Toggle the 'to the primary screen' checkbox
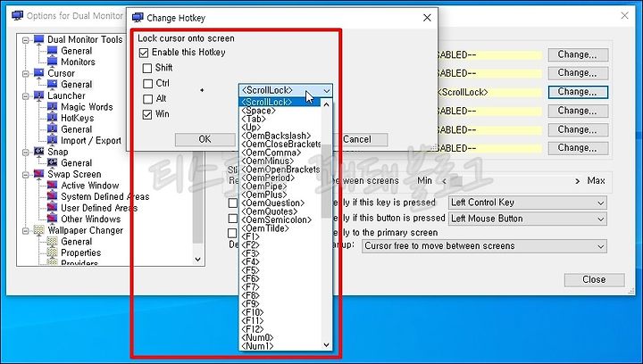643x364 pixels. pyautogui.click(x=232, y=233)
